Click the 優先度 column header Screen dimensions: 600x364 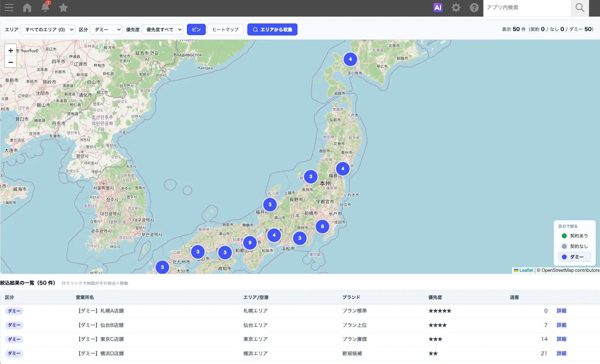click(435, 298)
